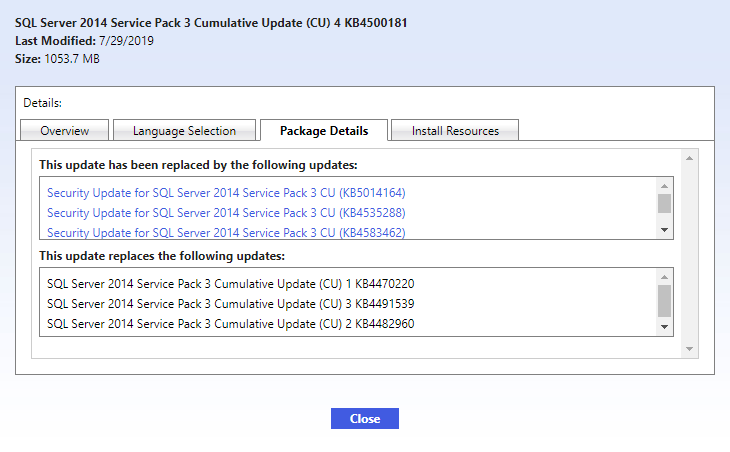Click the outer panel scroll down arrow

point(688,348)
